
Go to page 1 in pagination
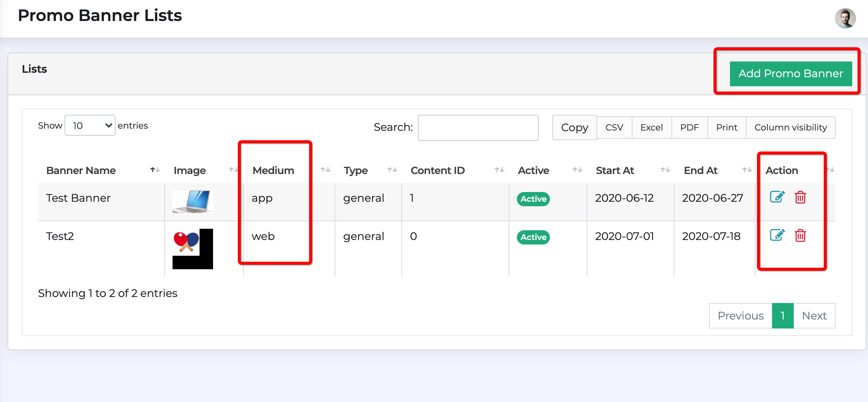click(x=782, y=316)
